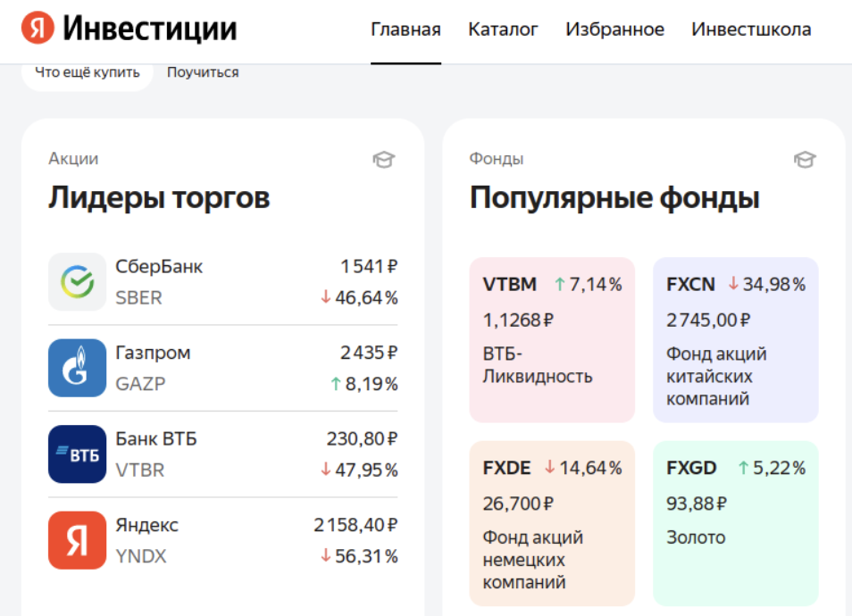Click the «Что ещё купить» chip

pyautogui.click(x=87, y=71)
